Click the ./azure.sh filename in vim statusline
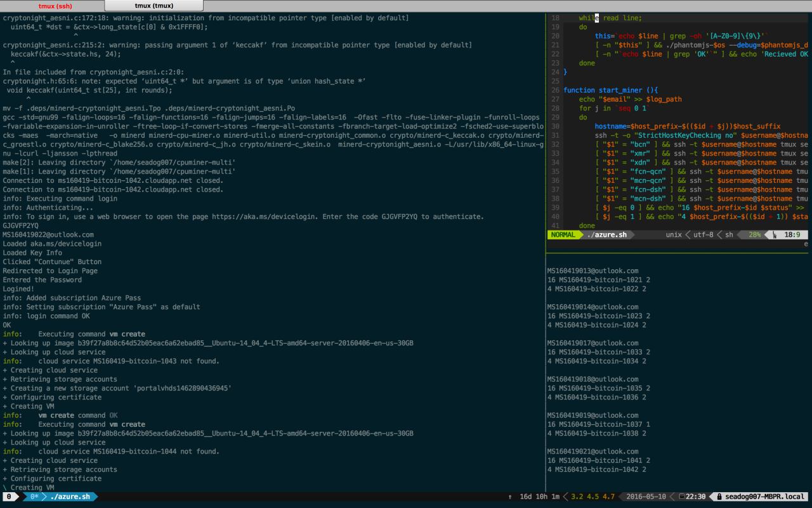The height and width of the screenshot is (508, 812). (x=606, y=235)
